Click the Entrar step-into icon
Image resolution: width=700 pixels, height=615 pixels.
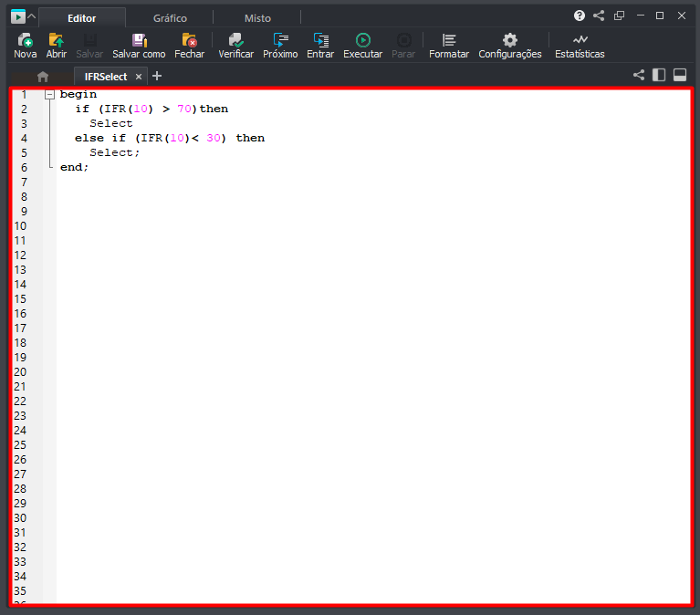tap(320, 40)
